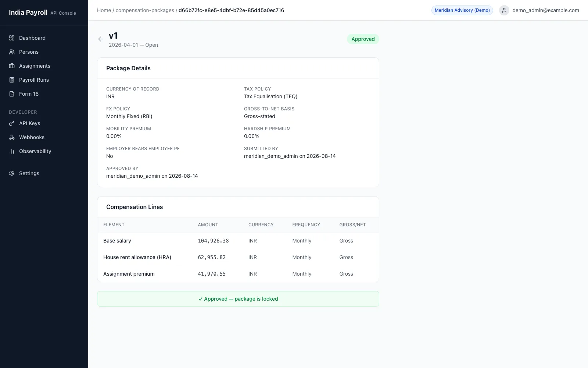The width and height of the screenshot is (588, 368).
Task: Click Gross cell in Assignment premium row
Action: pos(346,274)
